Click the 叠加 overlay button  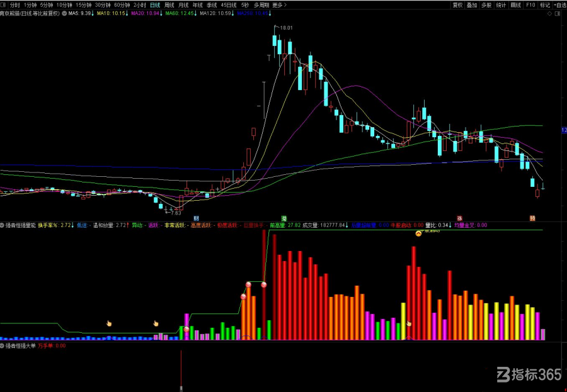pos(472,5)
